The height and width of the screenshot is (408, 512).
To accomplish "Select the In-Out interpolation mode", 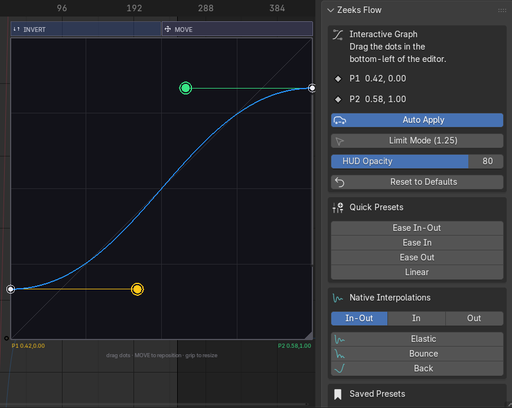I will [359, 318].
